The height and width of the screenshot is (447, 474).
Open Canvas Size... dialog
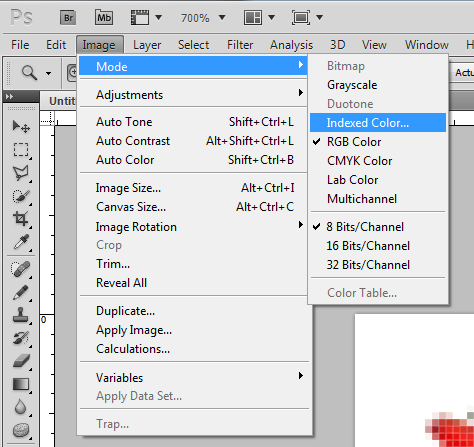coord(193,207)
